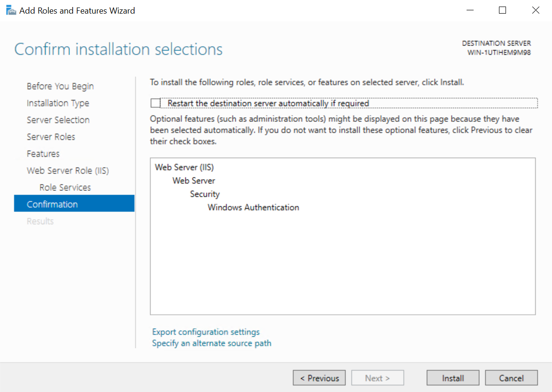The height and width of the screenshot is (392, 552).
Task: Click the greyed-out Next button
Action: pyautogui.click(x=377, y=378)
